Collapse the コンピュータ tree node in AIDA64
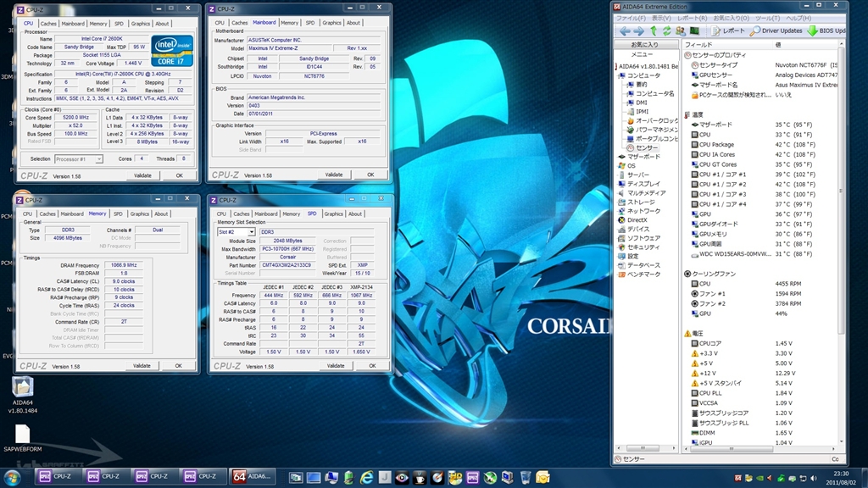The height and width of the screenshot is (488, 868). (620, 75)
